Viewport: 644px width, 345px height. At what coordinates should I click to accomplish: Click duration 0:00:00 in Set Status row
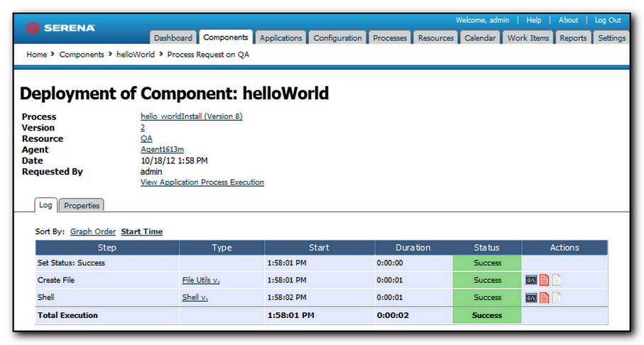tap(390, 263)
